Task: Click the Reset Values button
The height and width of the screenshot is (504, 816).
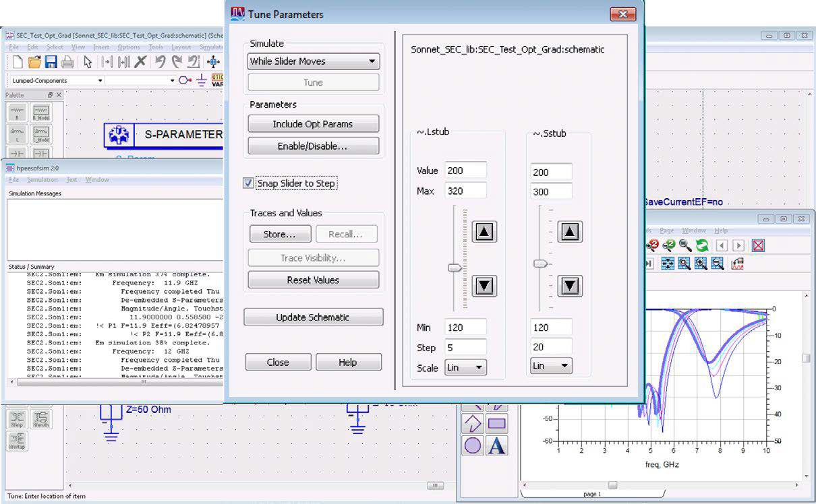Action: (313, 280)
